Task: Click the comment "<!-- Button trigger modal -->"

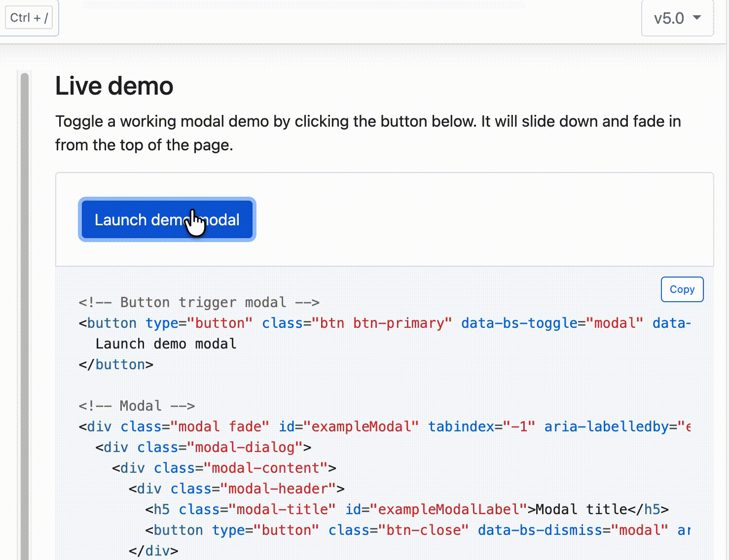Action: pyautogui.click(x=199, y=302)
